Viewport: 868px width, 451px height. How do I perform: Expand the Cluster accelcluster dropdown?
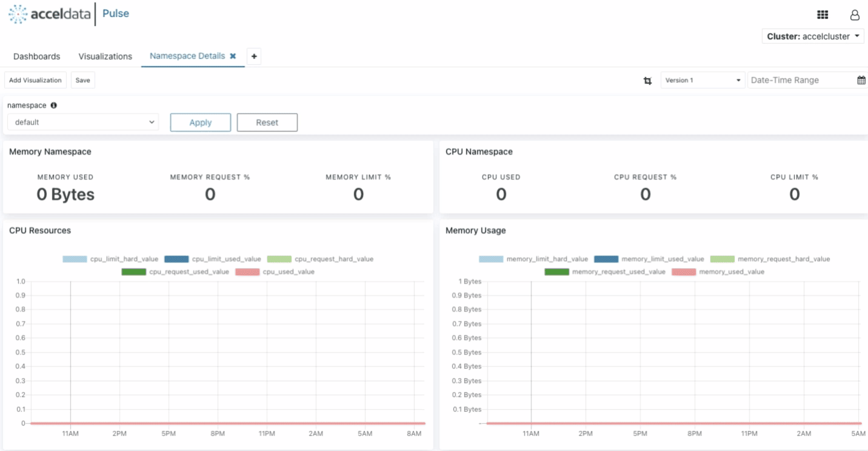click(x=813, y=36)
